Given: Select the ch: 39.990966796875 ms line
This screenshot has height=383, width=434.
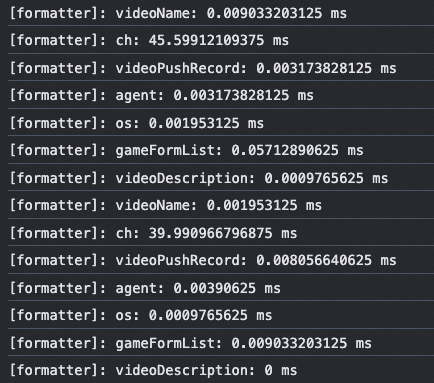Looking at the screenshot, I should pyautogui.click(x=153, y=233).
